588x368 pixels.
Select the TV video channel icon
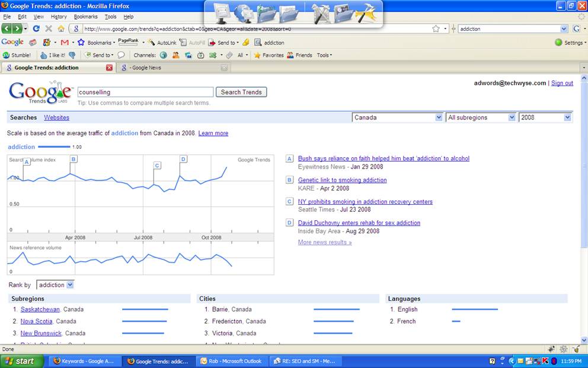tap(200, 55)
